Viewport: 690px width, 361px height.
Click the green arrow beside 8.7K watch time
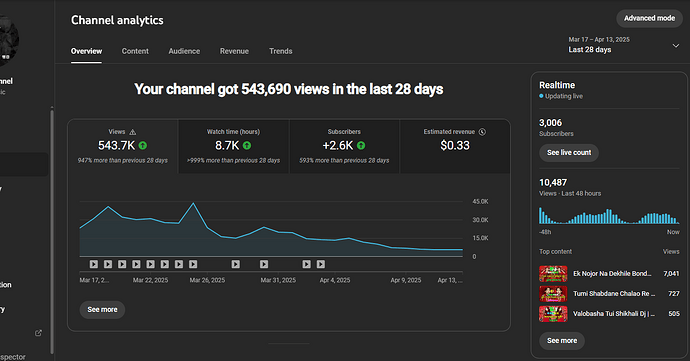pyautogui.click(x=247, y=145)
